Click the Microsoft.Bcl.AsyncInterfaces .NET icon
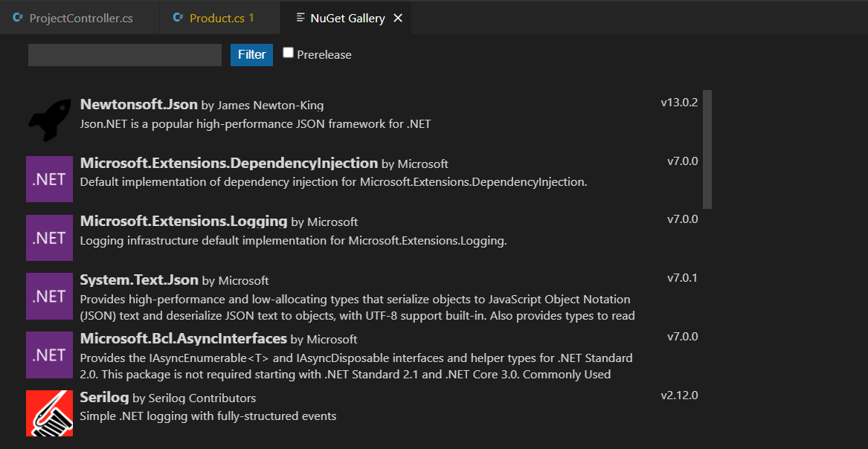 pyautogui.click(x=49, y=355)
